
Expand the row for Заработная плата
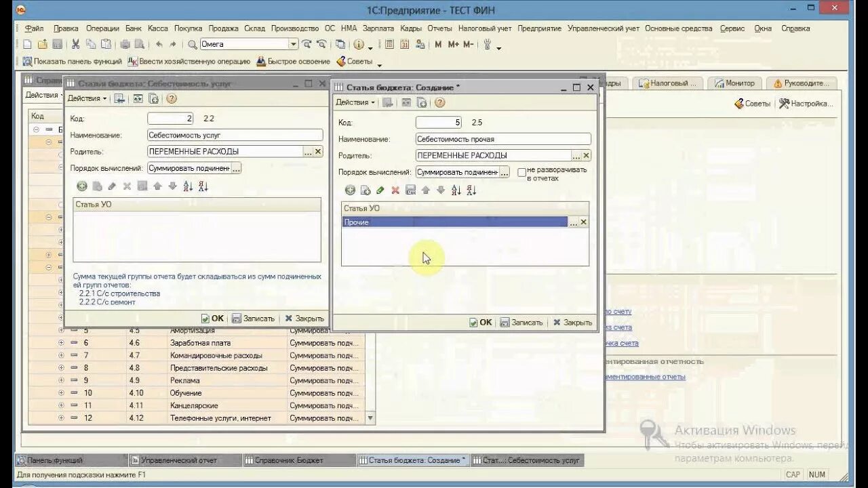click(61, 343)
